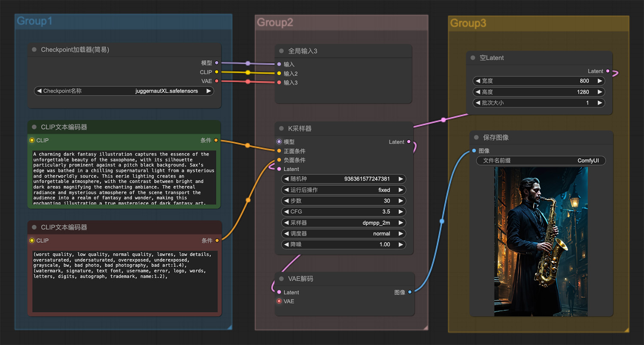Image resolution: width=644 pixels, height=345 pixels.
Task: Collapse the VAE解码 node via its dot
Action: coord(282,279)
